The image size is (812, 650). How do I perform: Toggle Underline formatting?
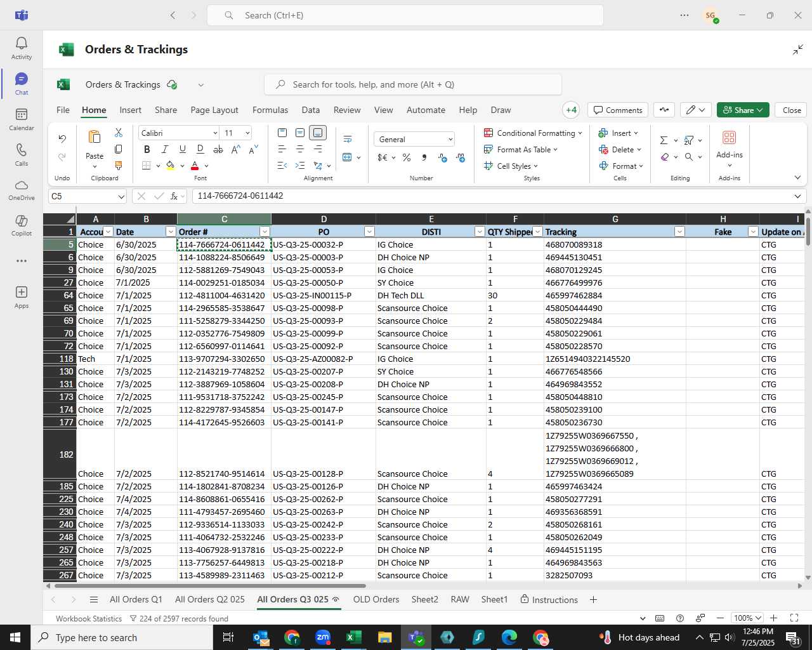pos(182,149)
